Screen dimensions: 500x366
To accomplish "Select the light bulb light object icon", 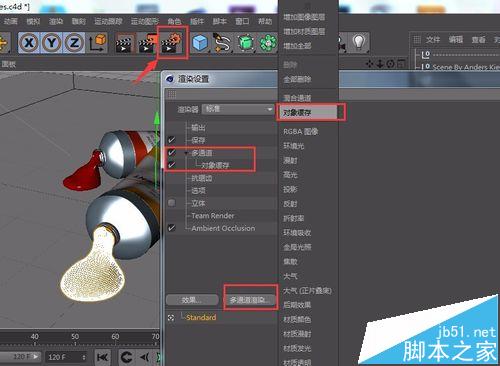I will [x=359, y=42].
